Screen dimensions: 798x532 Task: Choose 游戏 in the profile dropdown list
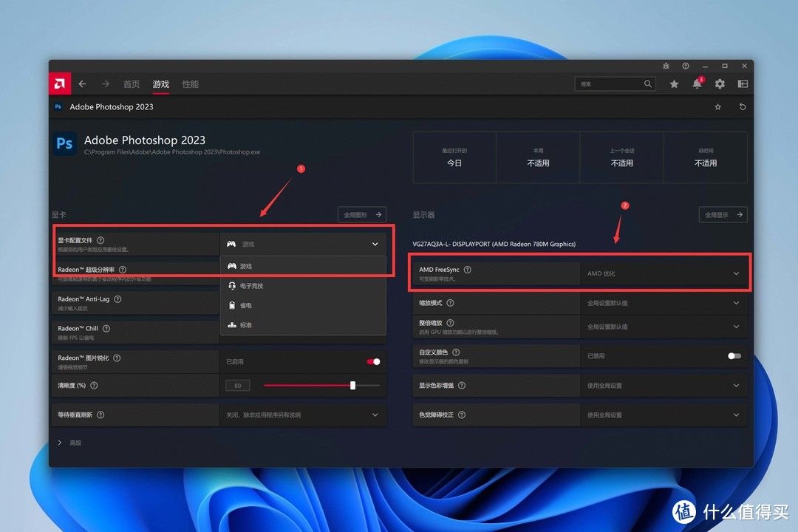tap(303, 266)
